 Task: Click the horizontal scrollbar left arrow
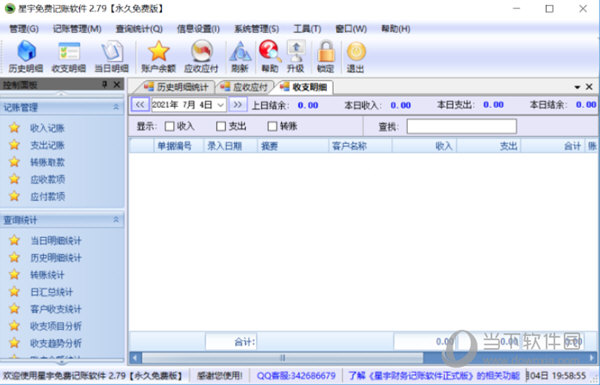coord(134,358)
